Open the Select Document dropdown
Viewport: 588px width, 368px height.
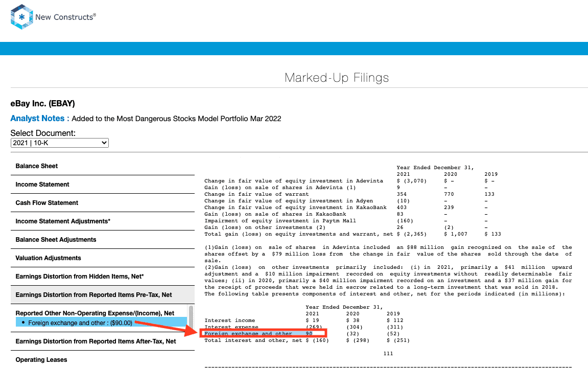pos(60,143)
